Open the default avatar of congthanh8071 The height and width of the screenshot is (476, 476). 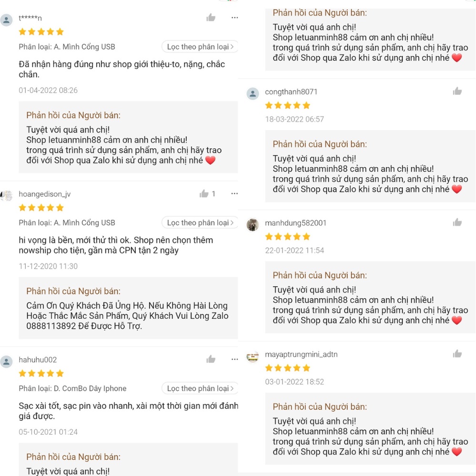pos(253,94)
